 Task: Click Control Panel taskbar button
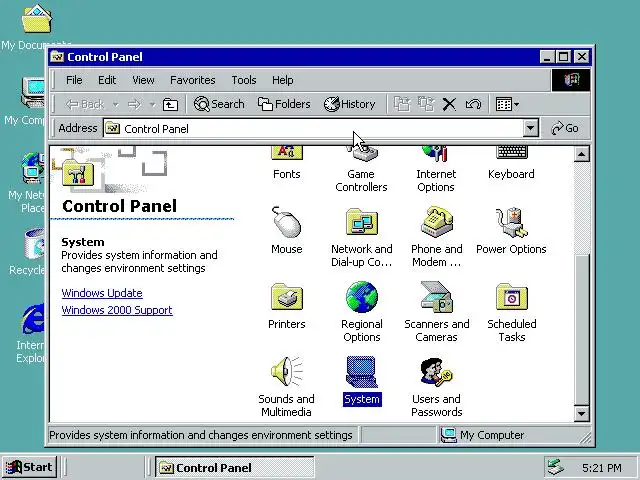(235, 467)
